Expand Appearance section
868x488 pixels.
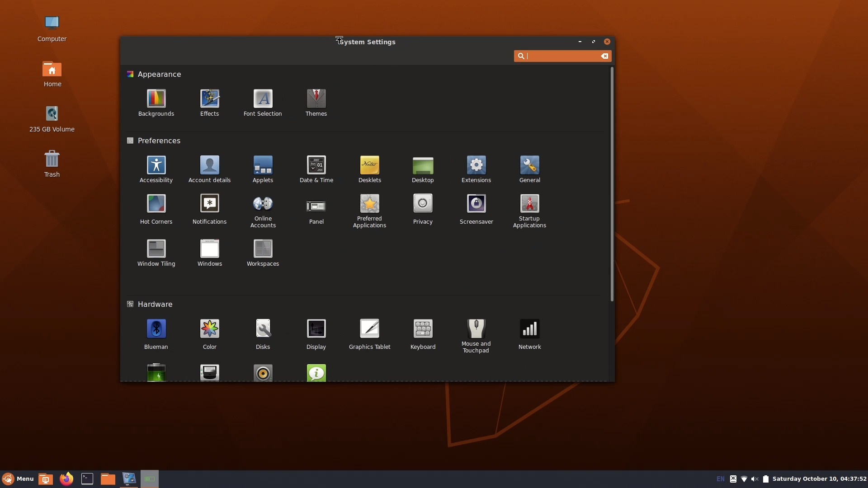coord(159,74)
